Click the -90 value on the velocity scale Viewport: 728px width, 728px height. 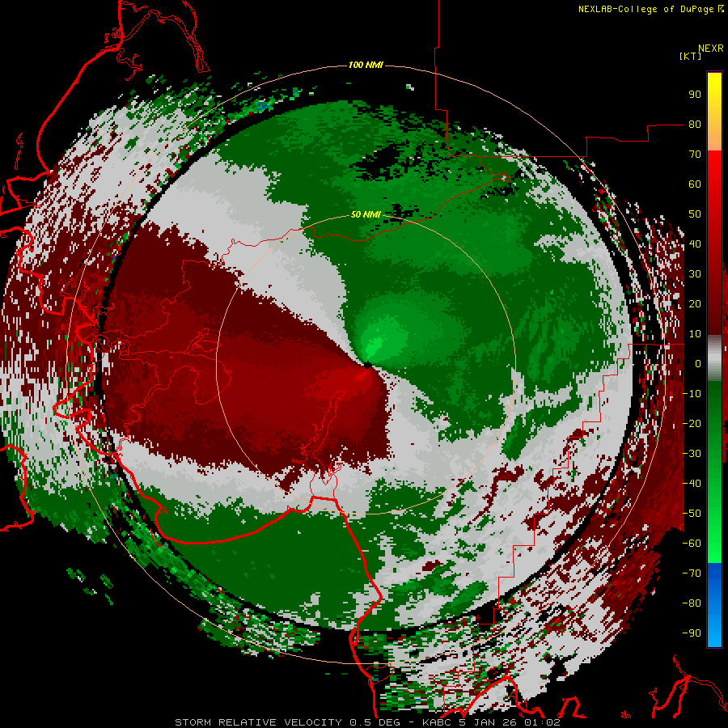[x=692, y=633]
